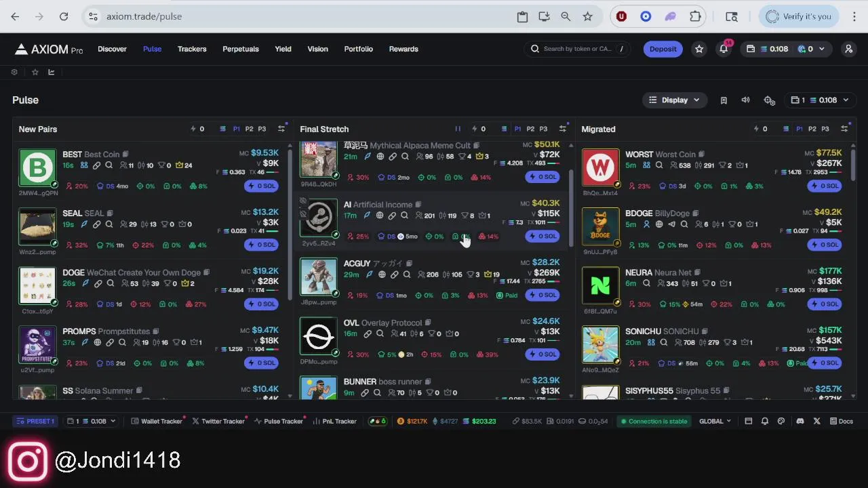868x488 pixels.
Task: Open the New Pairs filter sliders icon
Action: pos(281,129)
